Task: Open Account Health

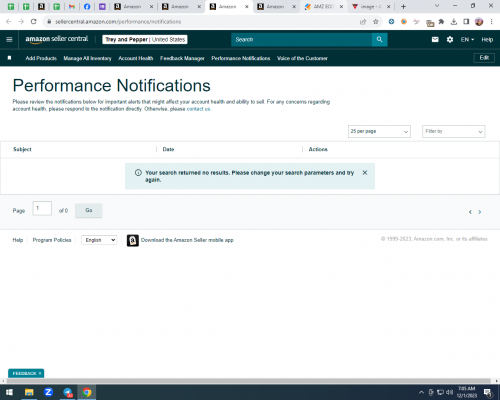Action: click(x=136, y=58)
